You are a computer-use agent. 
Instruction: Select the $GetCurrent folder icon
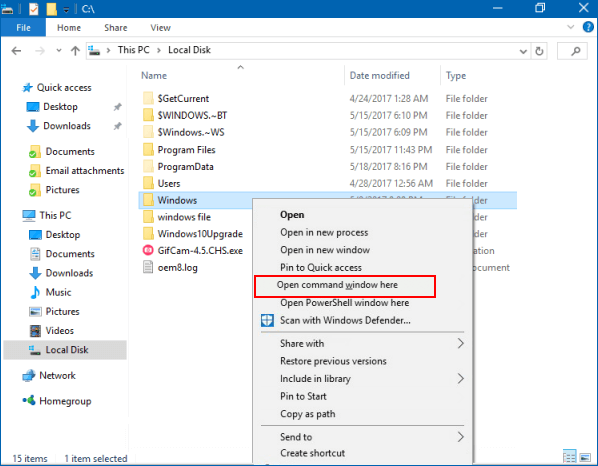(148, 98)
